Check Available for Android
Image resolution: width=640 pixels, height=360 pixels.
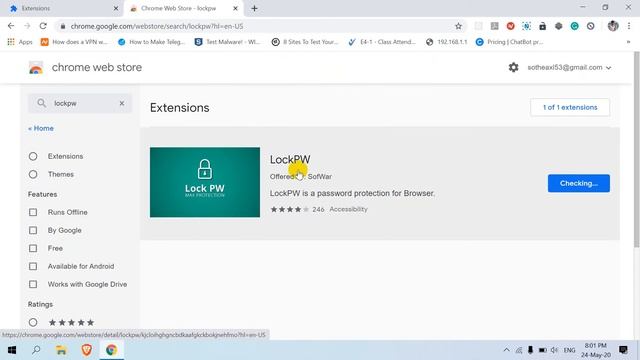[33, 266]
